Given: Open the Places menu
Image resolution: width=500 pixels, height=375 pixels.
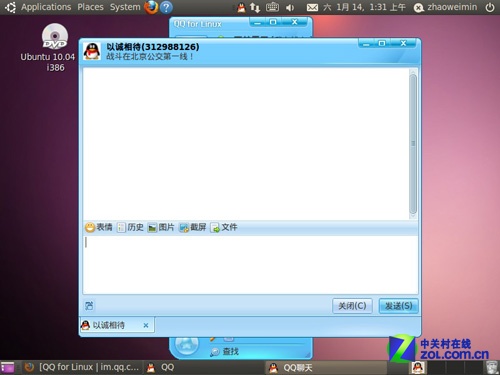Looking at the screenshot, I should point(90,7).
